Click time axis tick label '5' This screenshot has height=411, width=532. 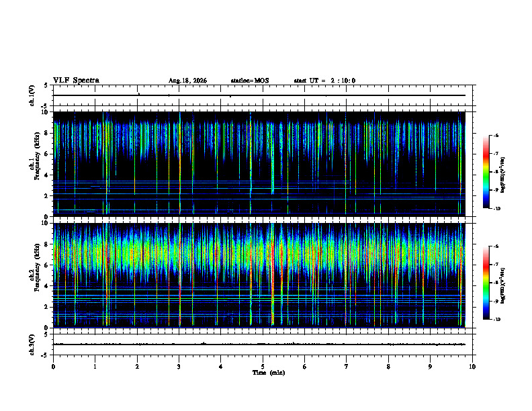point(263,367)
